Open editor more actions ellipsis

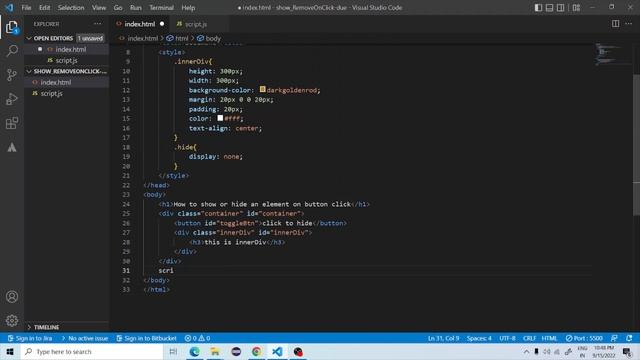coord(629,24)
